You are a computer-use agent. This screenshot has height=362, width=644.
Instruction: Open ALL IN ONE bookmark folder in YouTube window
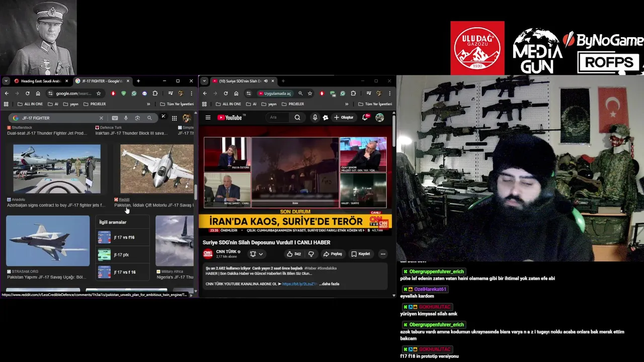228,104
